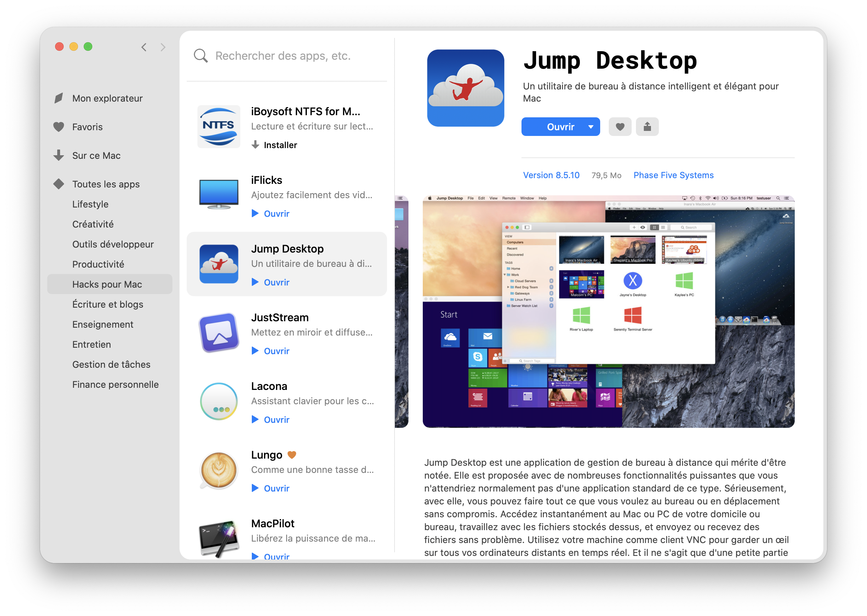867x616 pixels.
Task: Expand the Ouvrir dropdown arrow
Action: coord(590,127)
